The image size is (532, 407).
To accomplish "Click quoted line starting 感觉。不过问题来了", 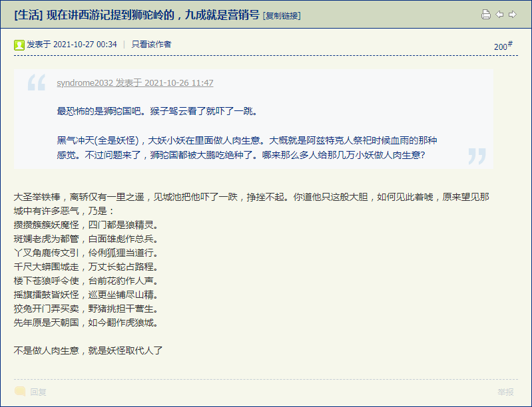I will (x=240, y=155).
